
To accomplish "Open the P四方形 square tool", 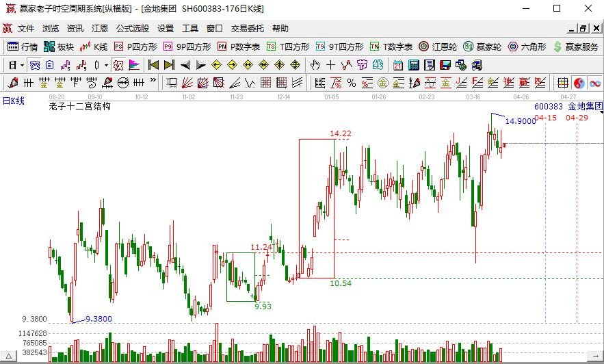I will 135,47.
